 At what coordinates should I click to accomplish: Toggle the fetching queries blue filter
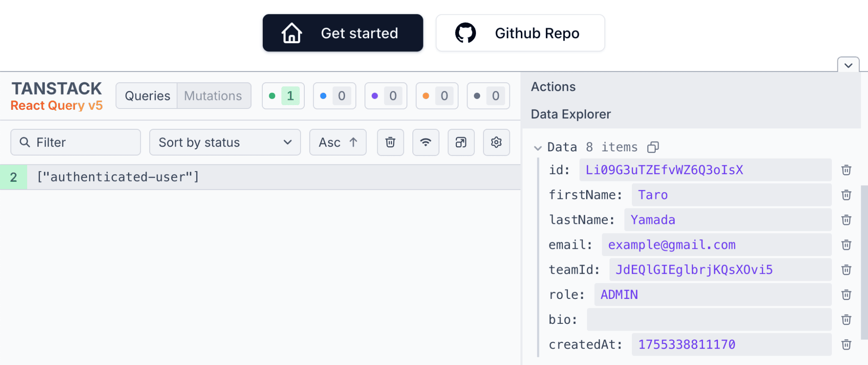point(334,96)
